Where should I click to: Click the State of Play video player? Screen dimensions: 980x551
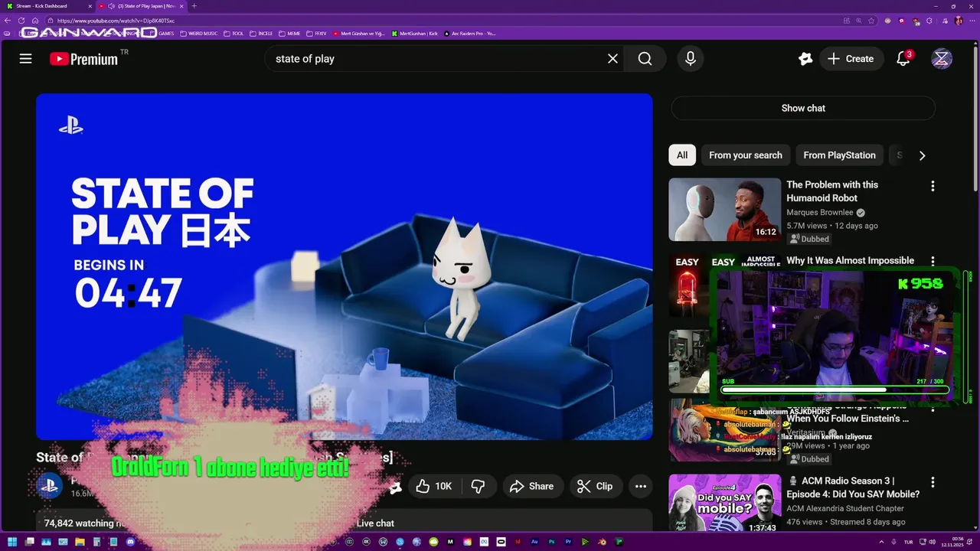tap(344, 266)
